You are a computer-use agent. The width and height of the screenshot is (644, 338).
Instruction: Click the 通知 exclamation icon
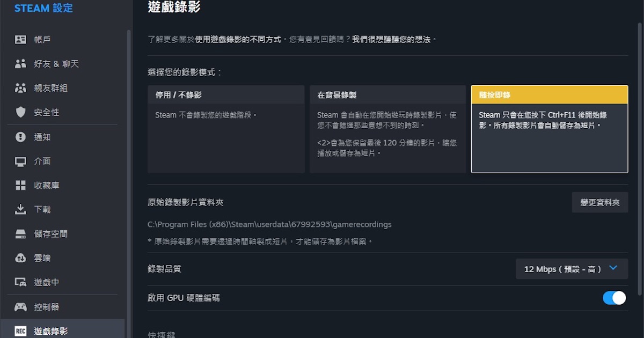coord(20,137)
